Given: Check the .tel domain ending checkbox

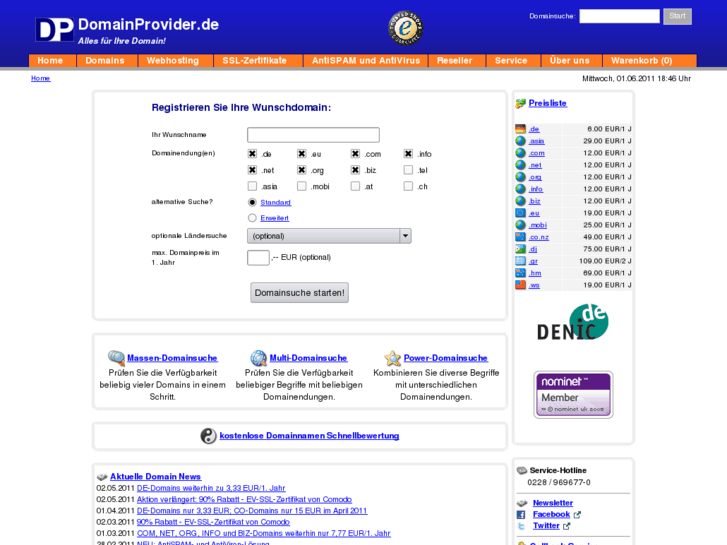Looking at the screenshot, I should (x=408, y=170).
